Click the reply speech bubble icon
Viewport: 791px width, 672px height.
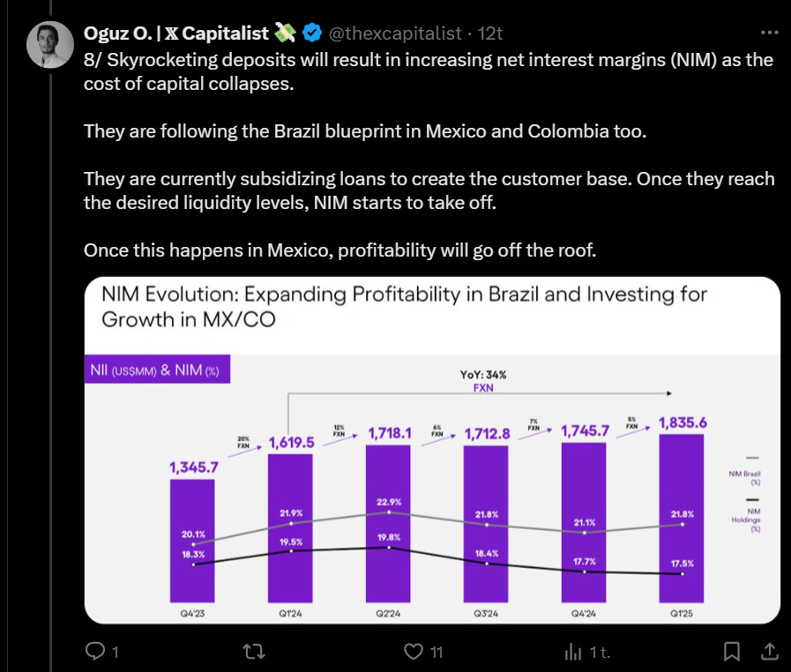coord(94,652)
